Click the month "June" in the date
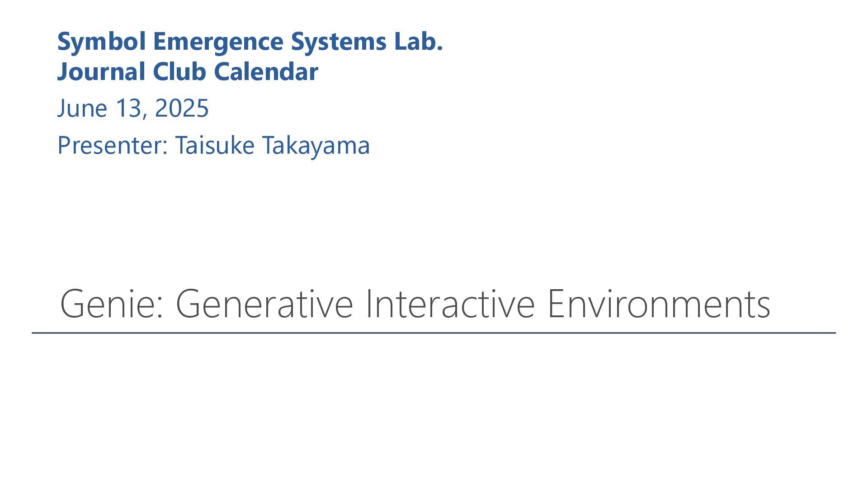This screenshot has width=868, height=488. 82,108
